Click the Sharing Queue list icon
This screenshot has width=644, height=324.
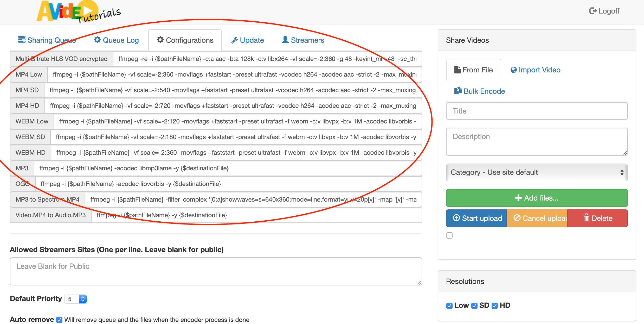click(22, 40)
